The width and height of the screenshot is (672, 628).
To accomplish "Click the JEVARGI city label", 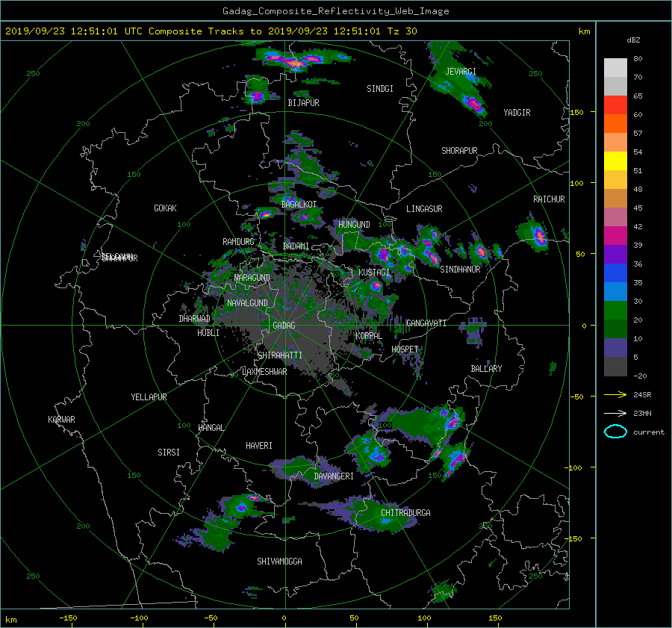I will (461, 71).
